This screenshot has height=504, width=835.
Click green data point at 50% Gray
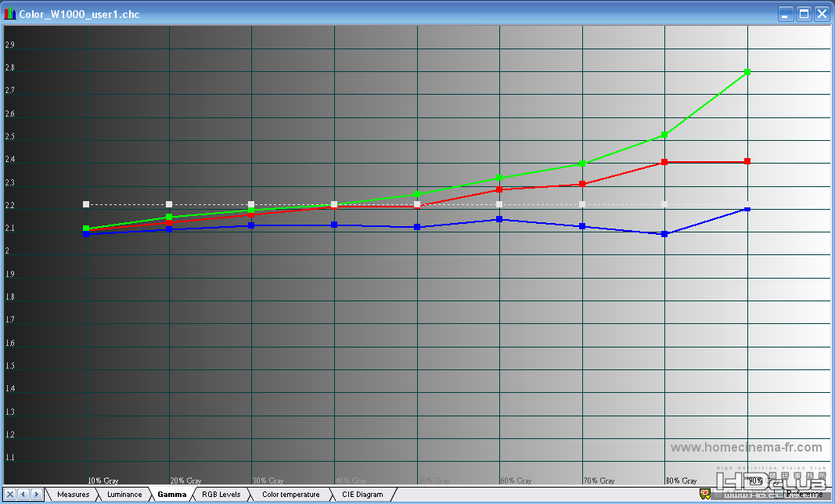click(x=417, y=194)
